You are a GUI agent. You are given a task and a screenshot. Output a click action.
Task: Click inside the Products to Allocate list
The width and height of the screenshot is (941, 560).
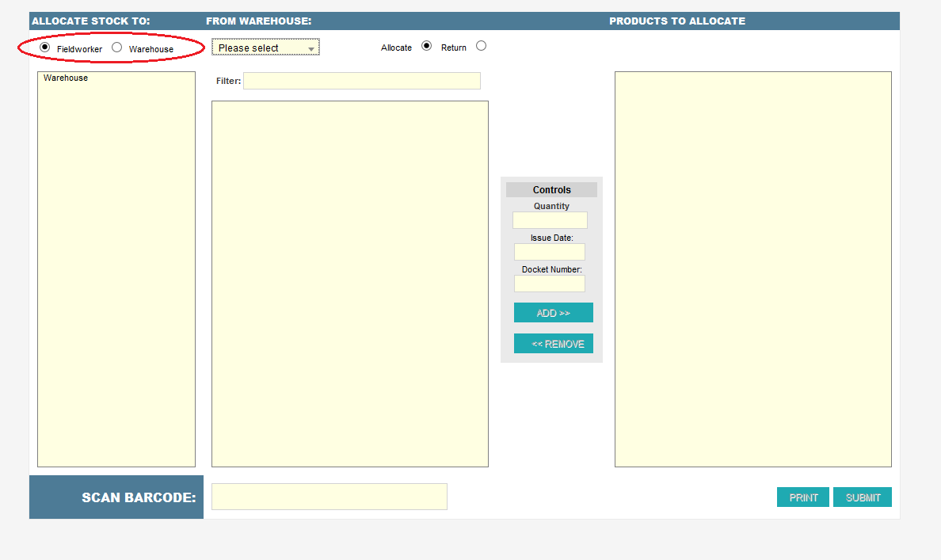point(752,269)
